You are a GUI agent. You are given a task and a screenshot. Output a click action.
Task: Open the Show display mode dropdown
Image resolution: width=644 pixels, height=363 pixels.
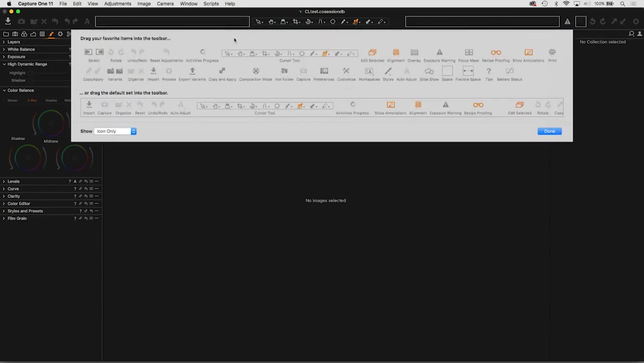coord(115,131)
